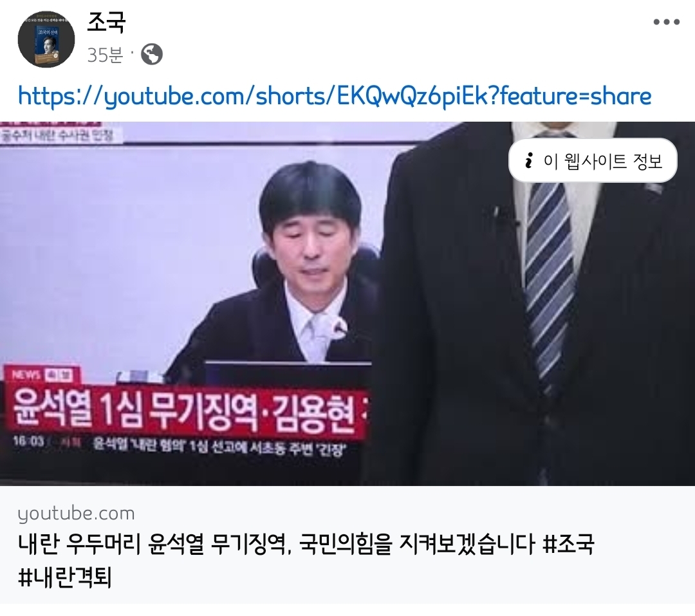Click the globe public audience icon

(x=152, y=55)
